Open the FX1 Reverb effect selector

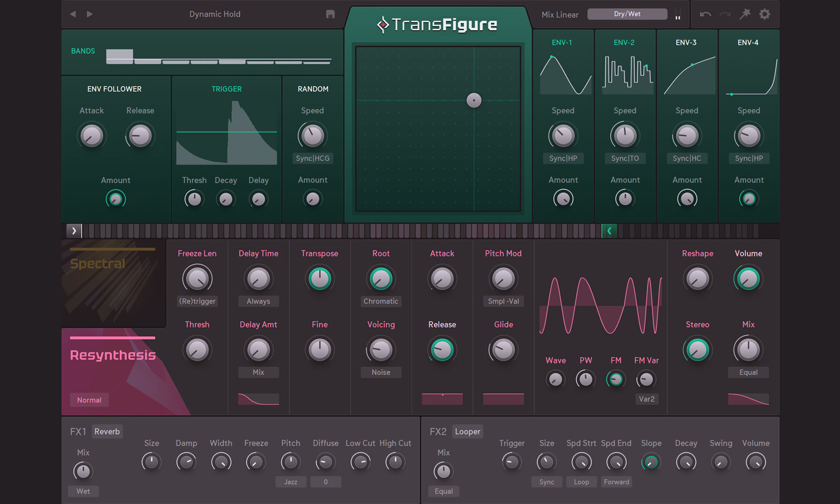click(107, 432)
